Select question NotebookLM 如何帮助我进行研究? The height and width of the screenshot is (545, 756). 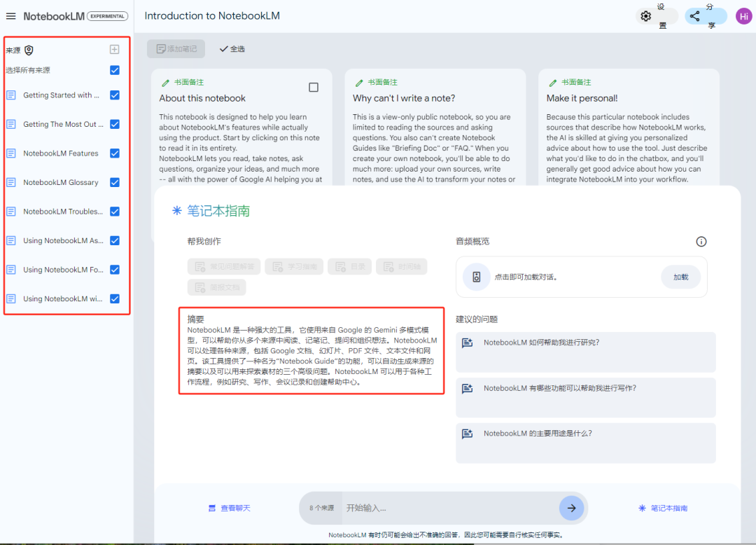point(586,352)
